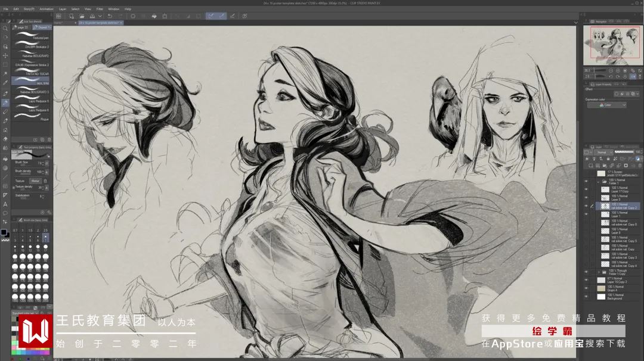
Task: Collapse the Folder 1 layer folder
Action: 598,181
